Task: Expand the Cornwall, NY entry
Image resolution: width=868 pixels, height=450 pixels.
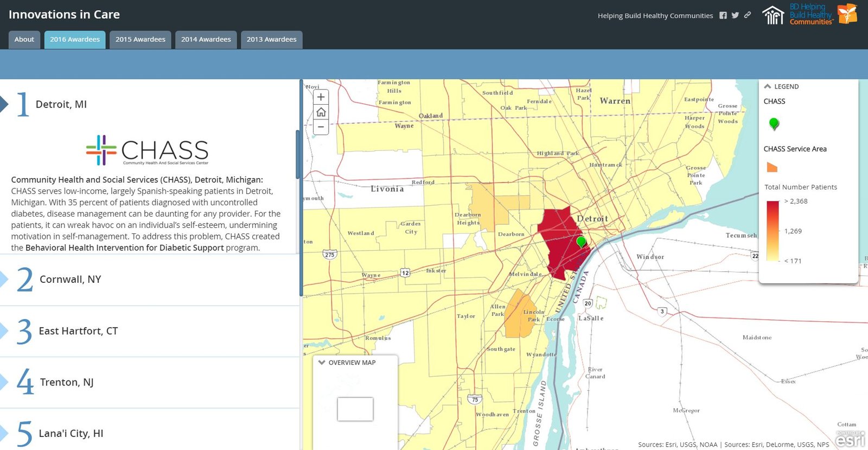Action: click(x=71, y=280)
